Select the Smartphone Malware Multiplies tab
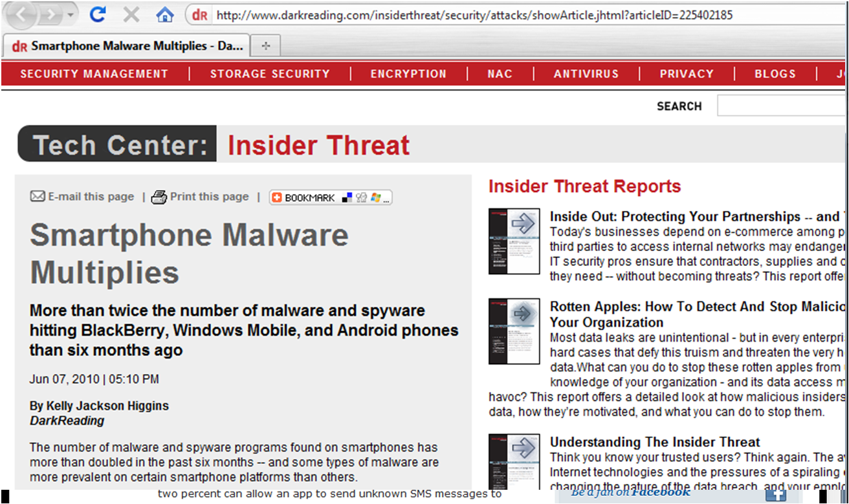Viewport: 849px width, 504px height. 127,46
